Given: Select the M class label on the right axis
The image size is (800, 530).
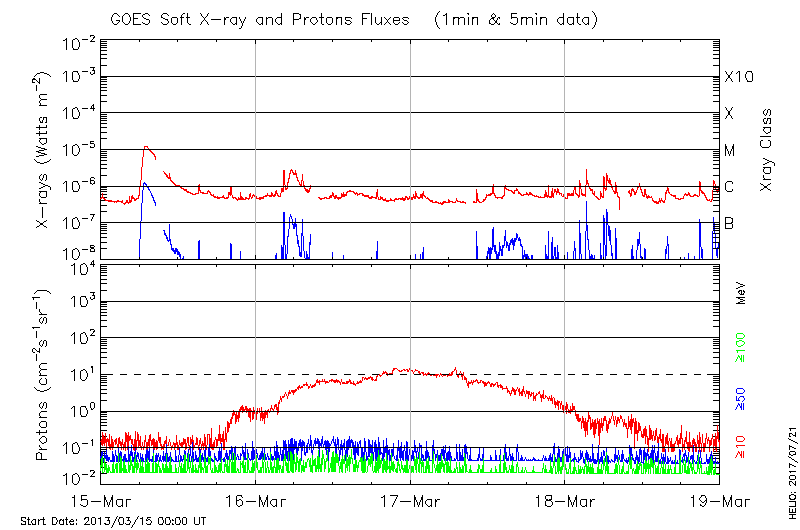Looking at the screenshot, I should (x=730, y=151).
